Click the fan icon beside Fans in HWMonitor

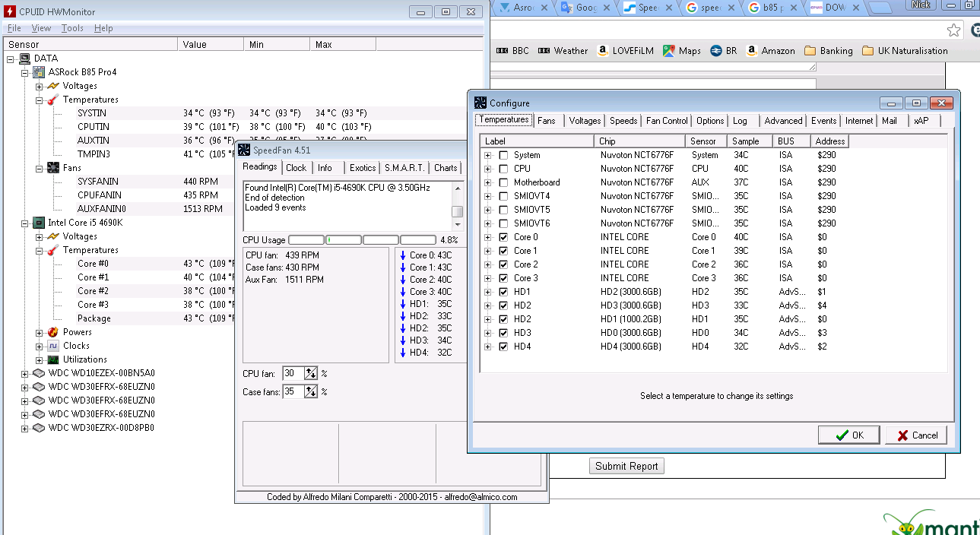pos(53,168)
